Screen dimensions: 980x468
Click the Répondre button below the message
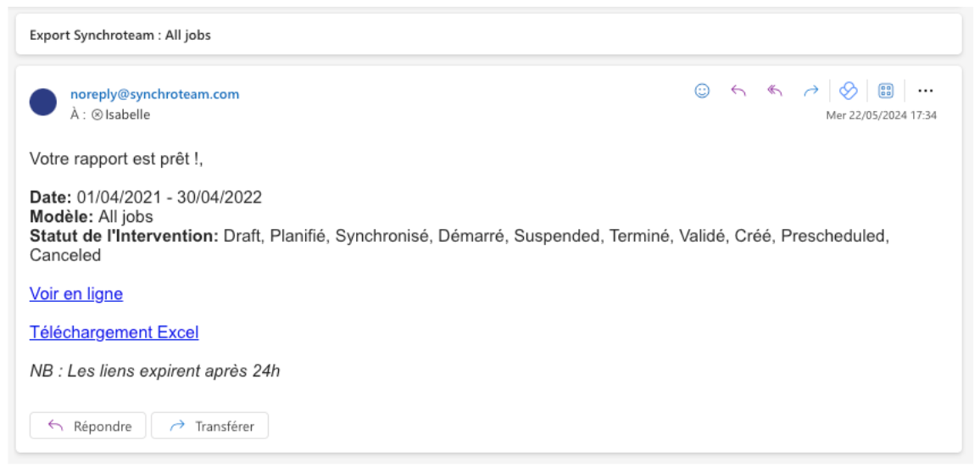[87, 426]
